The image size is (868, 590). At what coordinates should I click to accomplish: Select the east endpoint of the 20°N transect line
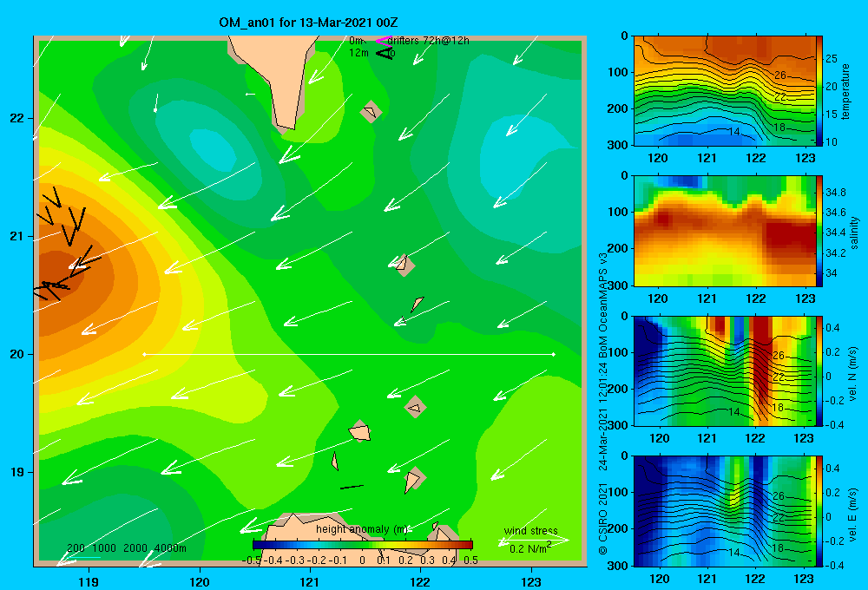553,354
